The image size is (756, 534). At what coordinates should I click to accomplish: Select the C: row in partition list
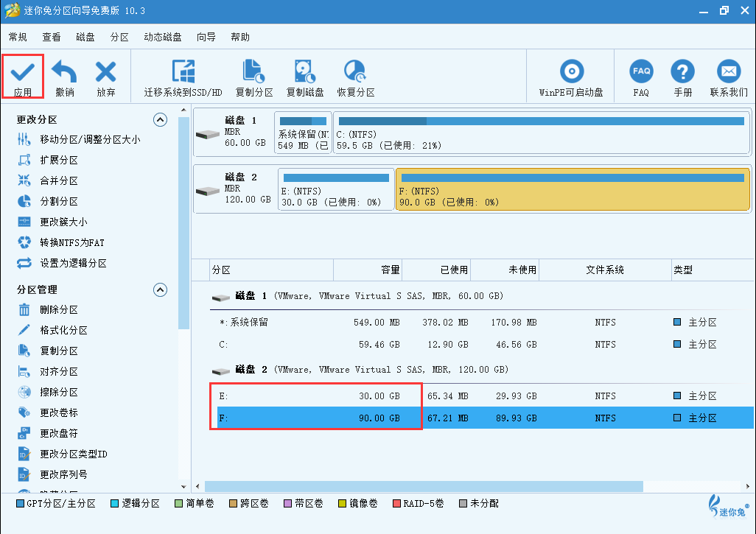(482, 345)
